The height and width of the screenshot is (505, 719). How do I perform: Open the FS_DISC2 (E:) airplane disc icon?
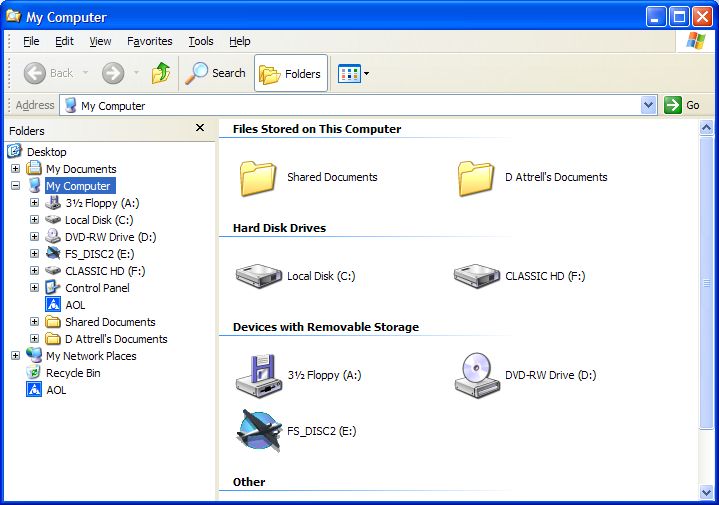coord(258,431)
